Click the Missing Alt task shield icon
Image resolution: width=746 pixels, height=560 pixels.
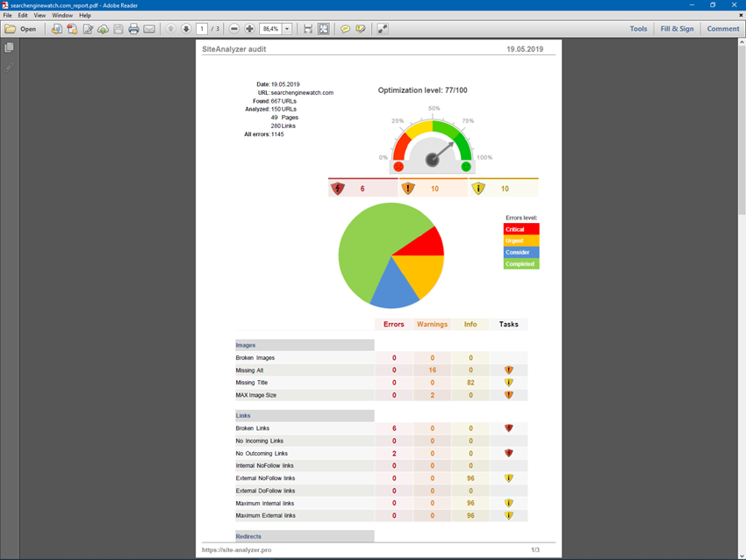[x=508, y=370]
